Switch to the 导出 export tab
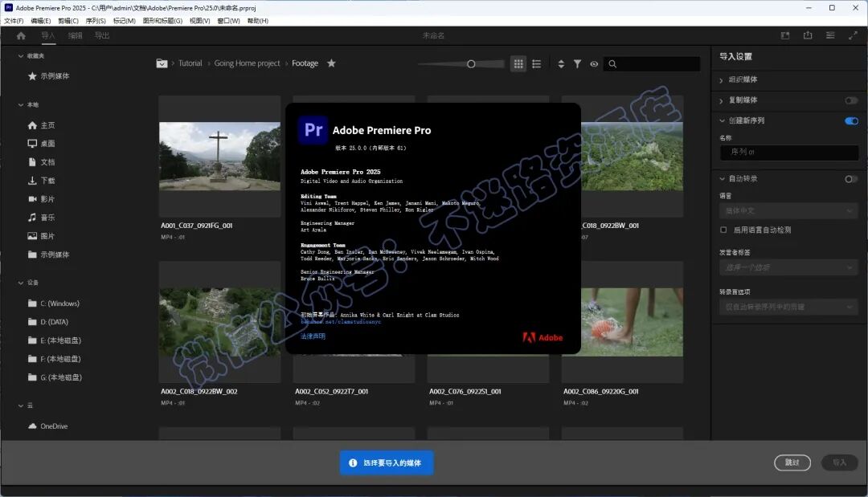The image size is (868, 497). click(x=102, y=36)
